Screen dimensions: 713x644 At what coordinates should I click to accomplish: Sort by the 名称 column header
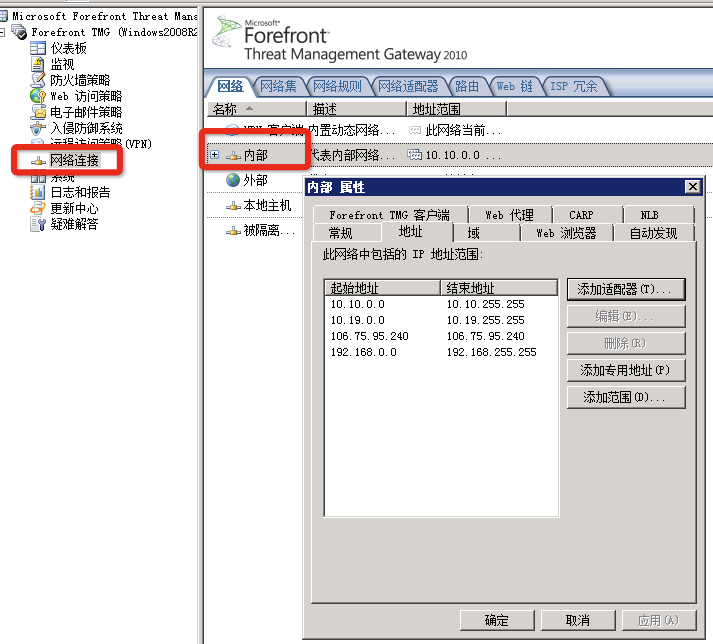point(257,109)
